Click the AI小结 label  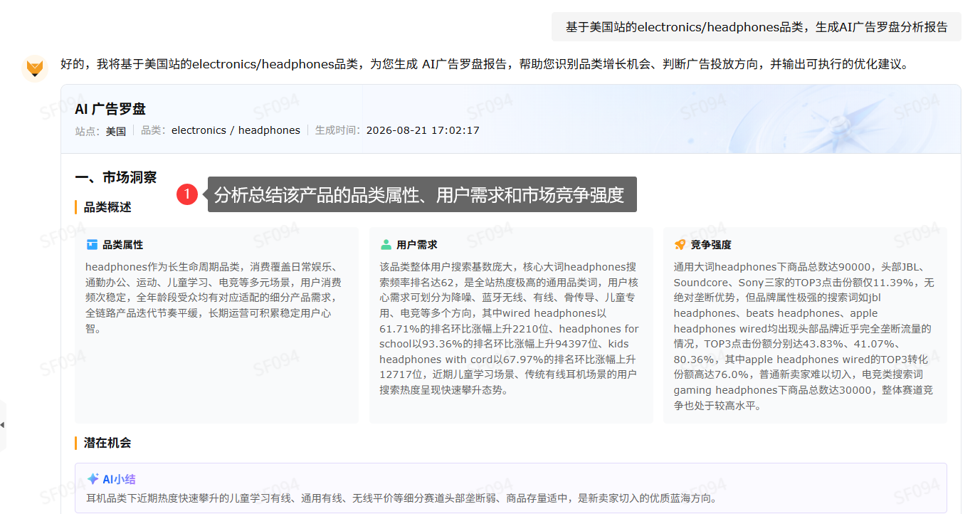pos(119,479)
